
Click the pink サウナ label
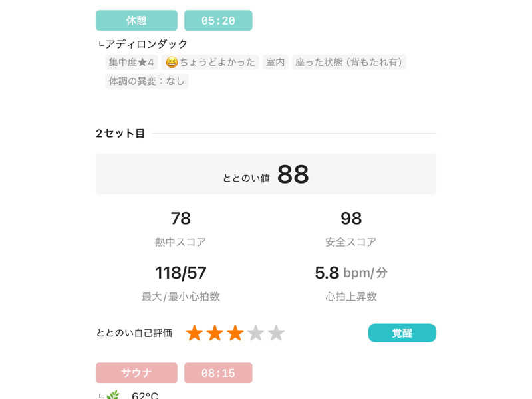click(x=136, y=373)
